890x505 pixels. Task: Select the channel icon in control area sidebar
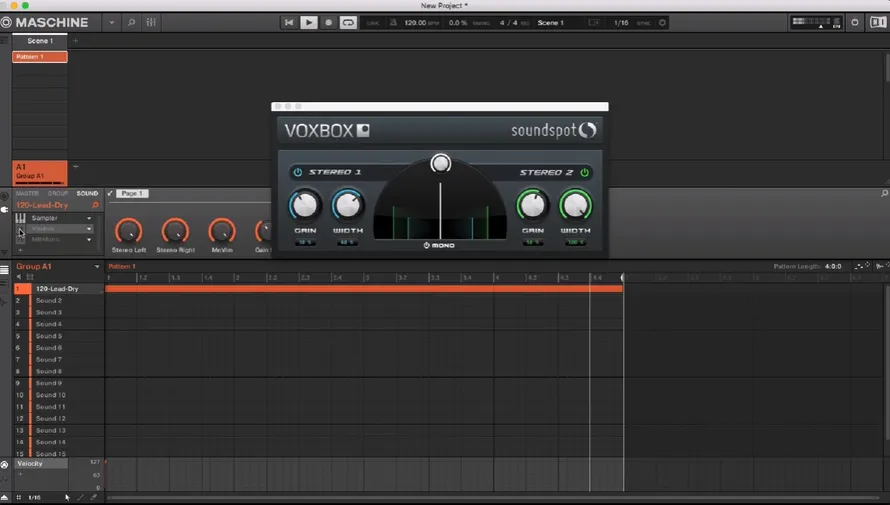coord(5,197)
